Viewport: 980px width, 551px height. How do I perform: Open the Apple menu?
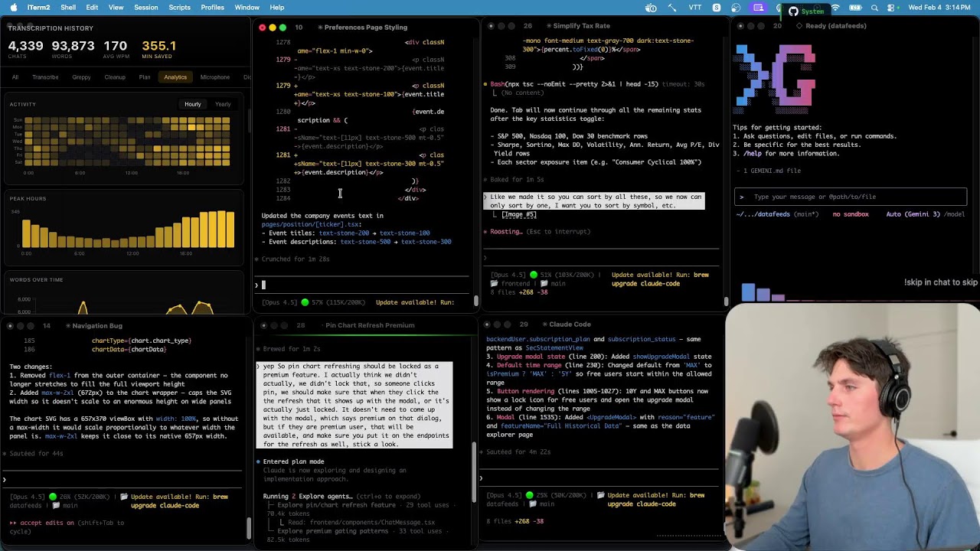[13, 8]
